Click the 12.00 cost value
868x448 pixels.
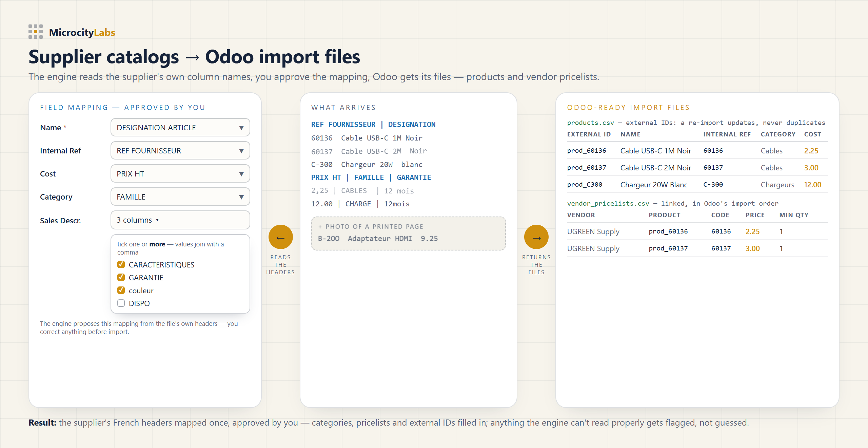click(812, 185)
